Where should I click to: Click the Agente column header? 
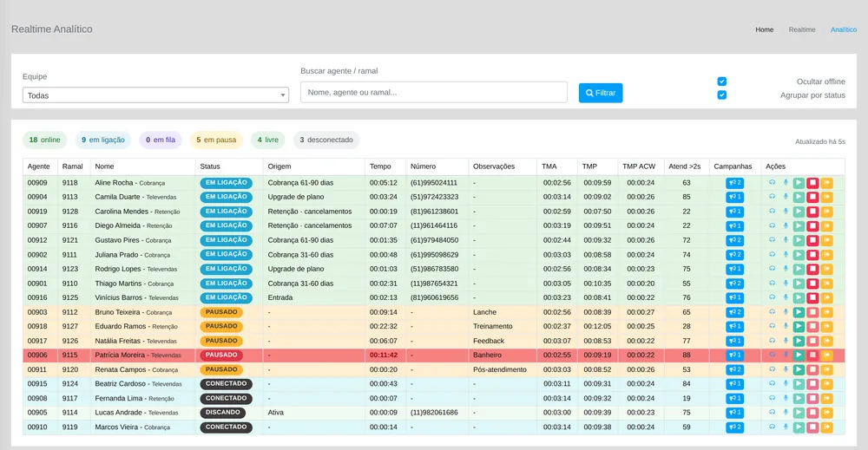(39, 166)
